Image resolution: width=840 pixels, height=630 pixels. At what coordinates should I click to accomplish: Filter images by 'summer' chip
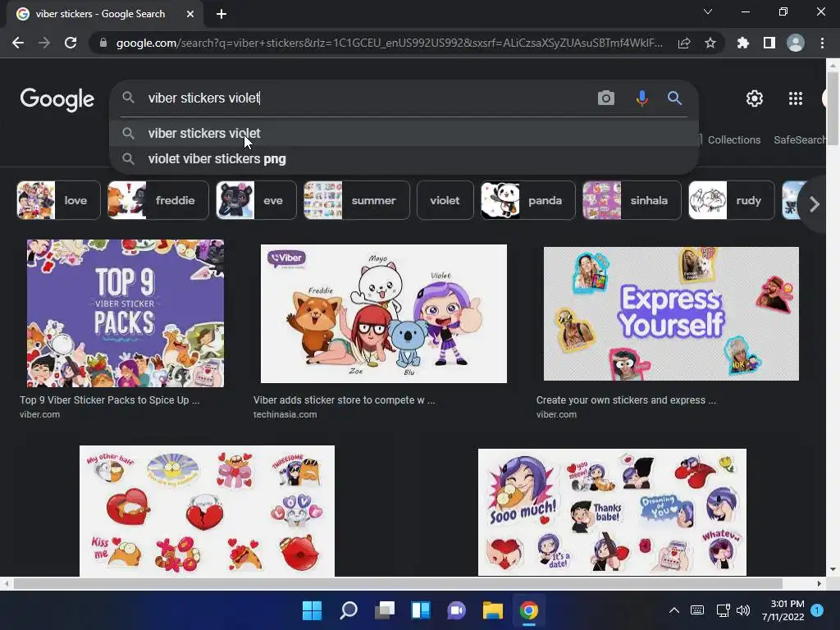[x=357, y=200]
